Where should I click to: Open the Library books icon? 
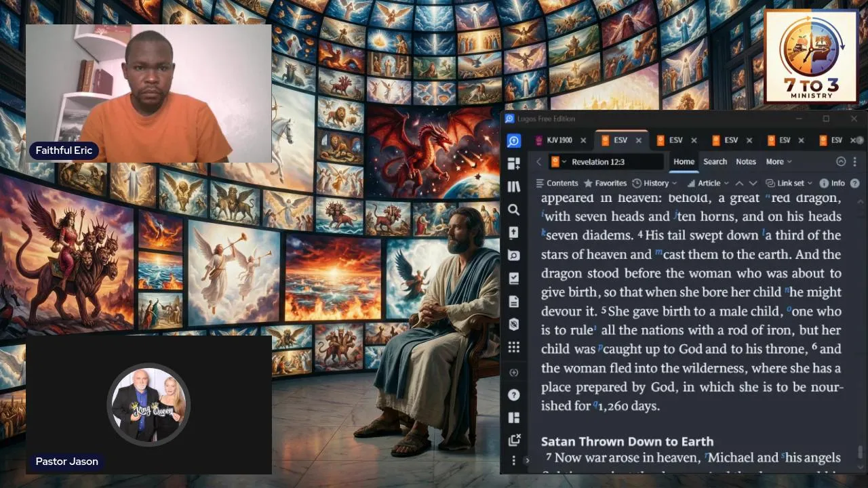point(513,186)
